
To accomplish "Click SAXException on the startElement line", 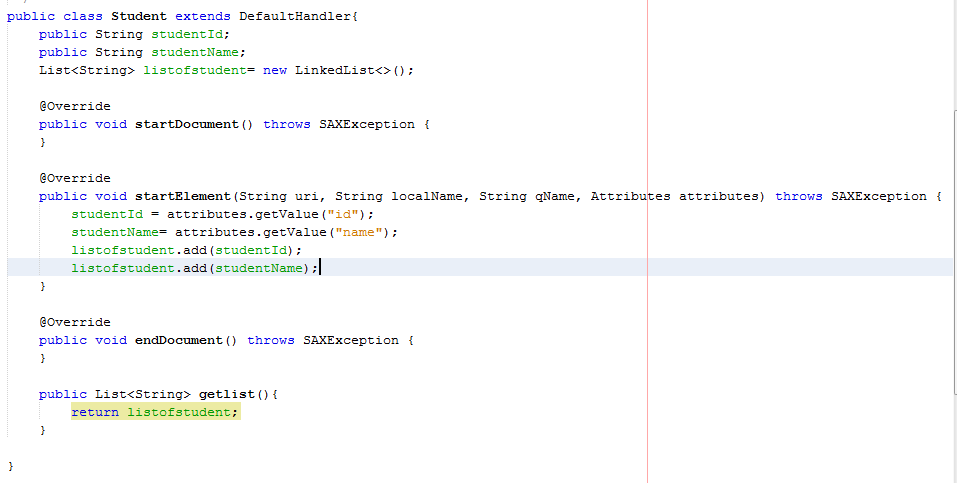I will [x=879, y=197].
